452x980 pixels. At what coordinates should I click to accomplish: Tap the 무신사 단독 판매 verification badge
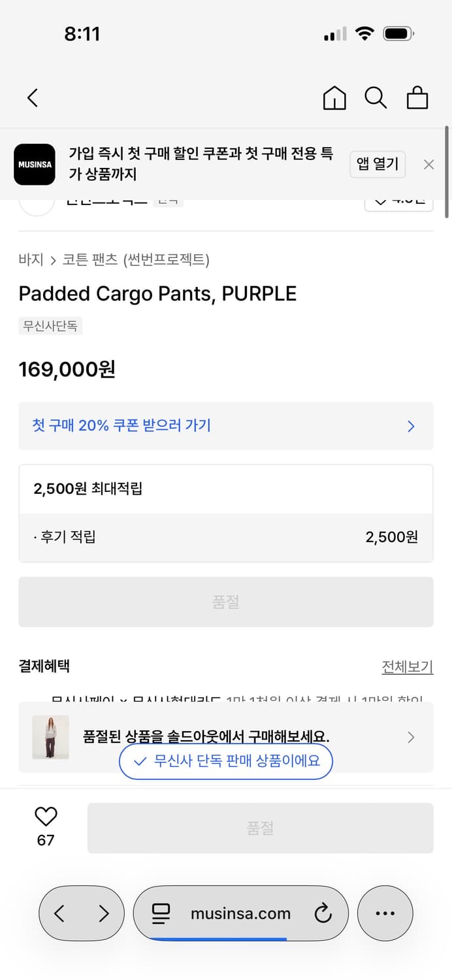tap(225, 761)
